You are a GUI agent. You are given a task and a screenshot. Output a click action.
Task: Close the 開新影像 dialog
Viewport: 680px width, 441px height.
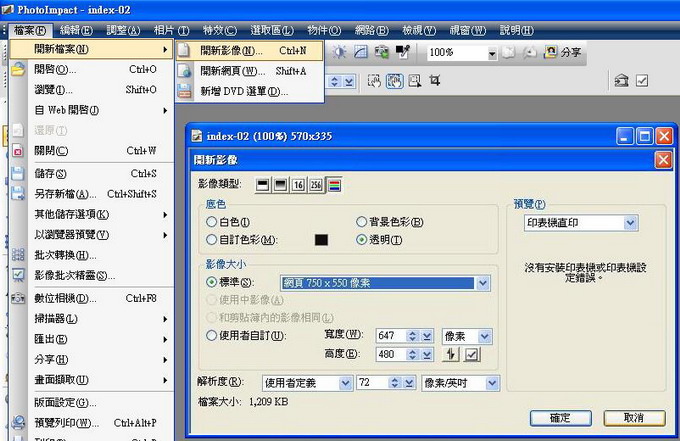(x=663, y=160)
